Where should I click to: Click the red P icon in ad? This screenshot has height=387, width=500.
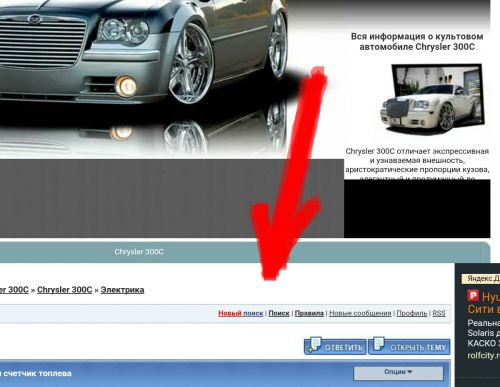473,296
